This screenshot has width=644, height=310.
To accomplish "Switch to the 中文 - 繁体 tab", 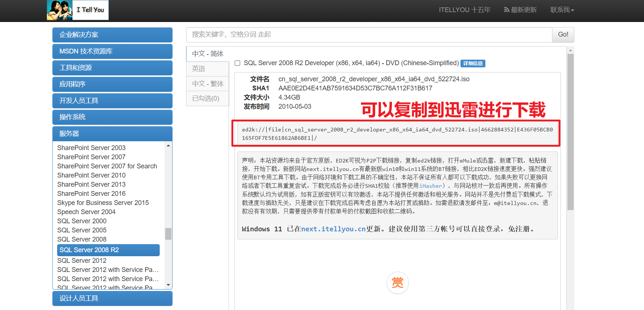I will tap(208, 84).
